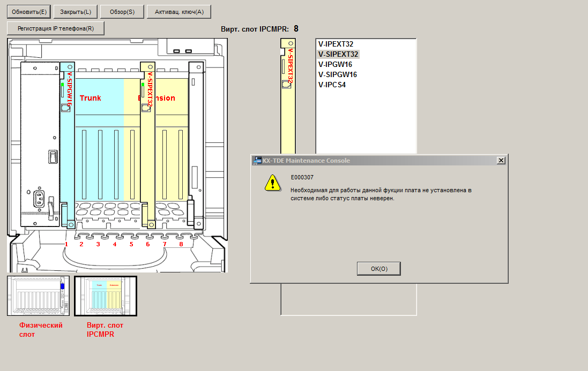Confirm the error dialog with OK(O)
Screen dimensions: 588x371
coord(379,269)
